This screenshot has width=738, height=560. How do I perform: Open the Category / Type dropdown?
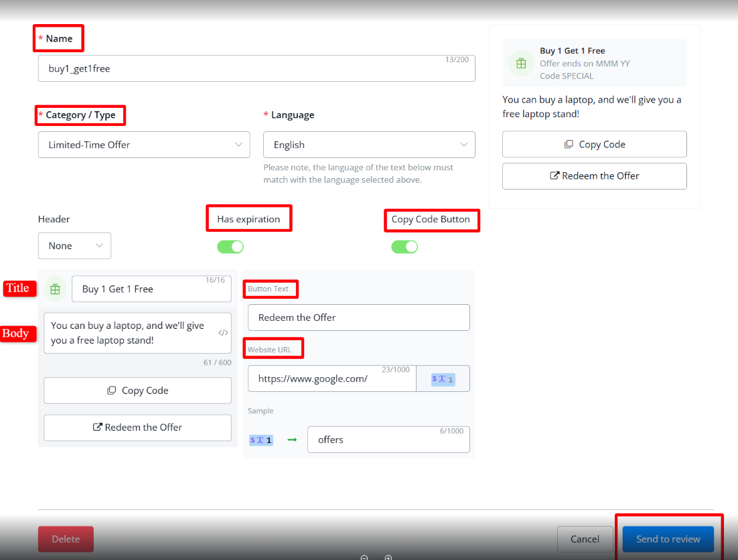click(144, 145)
